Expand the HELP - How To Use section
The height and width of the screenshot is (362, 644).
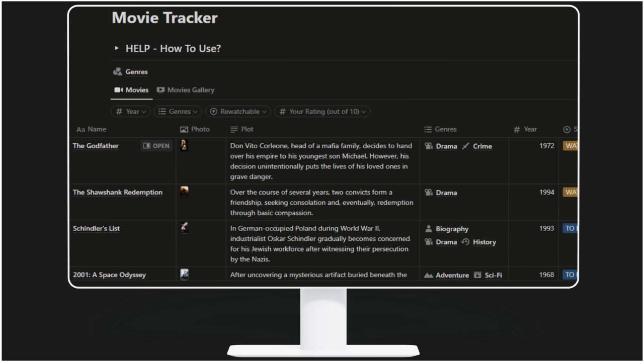coord(116,48)
